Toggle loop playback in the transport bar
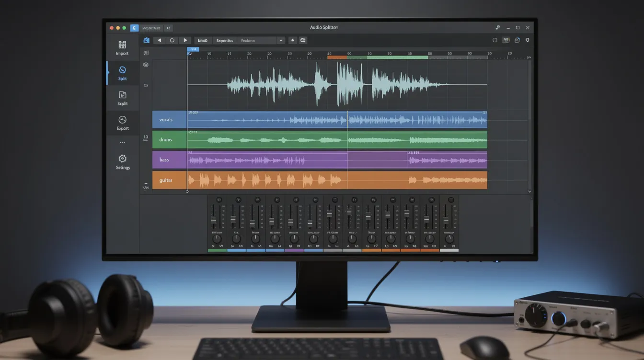 click(172, 40)
